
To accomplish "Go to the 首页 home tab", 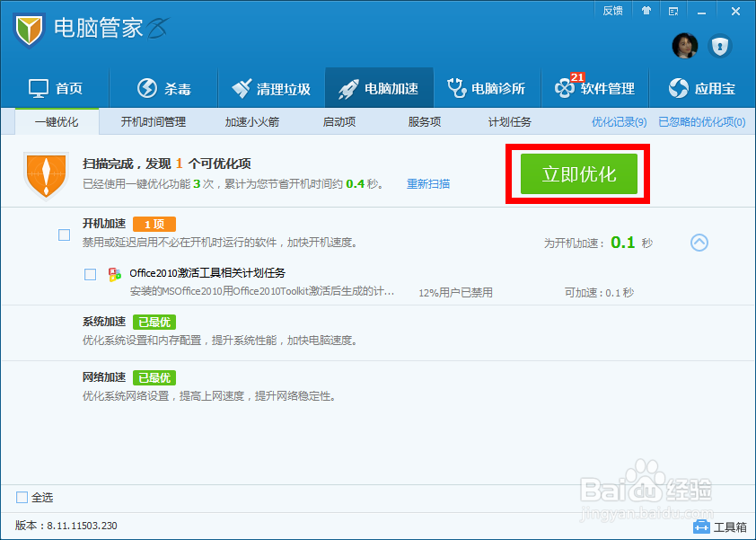I will tap(56, 89).
